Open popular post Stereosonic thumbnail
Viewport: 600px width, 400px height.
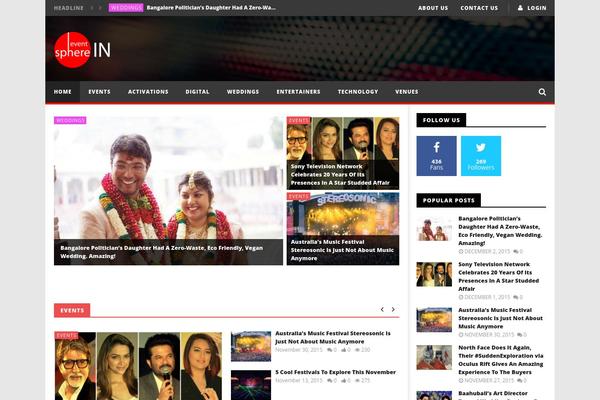[x=434, y=320]
